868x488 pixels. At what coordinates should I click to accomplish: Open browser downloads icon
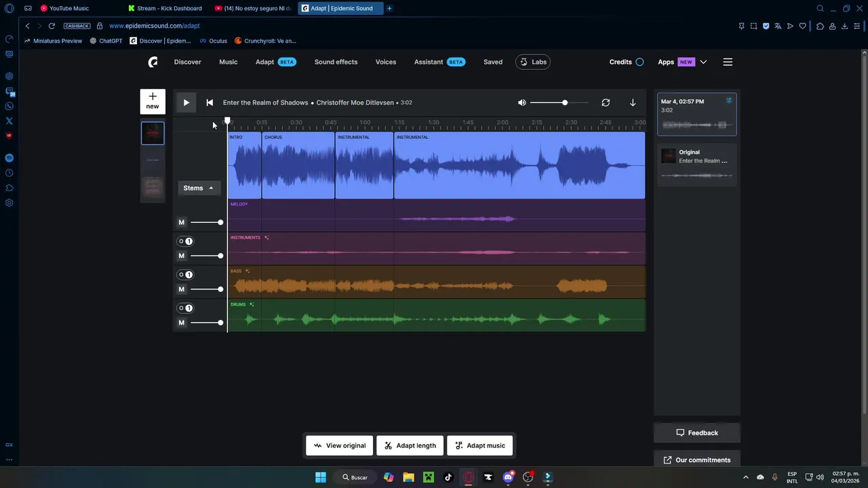tap(844, 26)
